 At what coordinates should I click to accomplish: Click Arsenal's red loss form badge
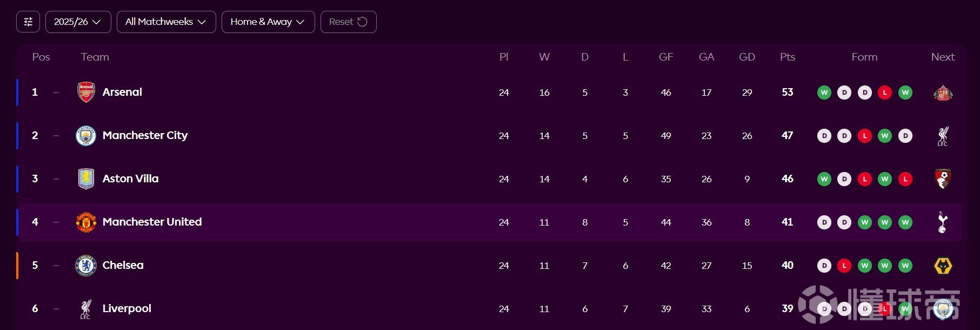tap(885, 93)
